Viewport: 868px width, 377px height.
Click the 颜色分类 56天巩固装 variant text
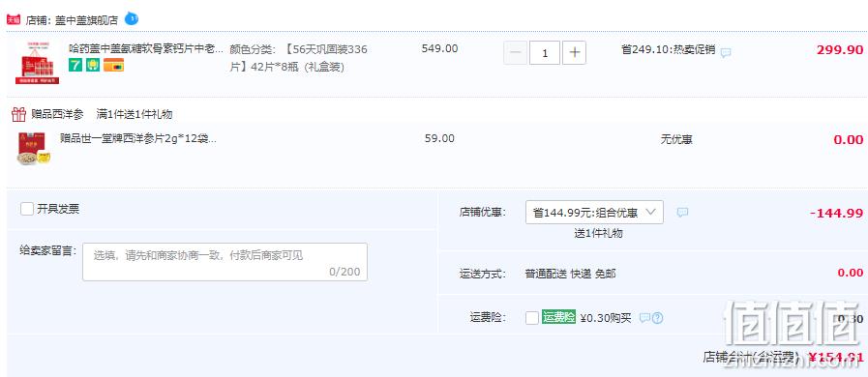[x=299, y=58]
